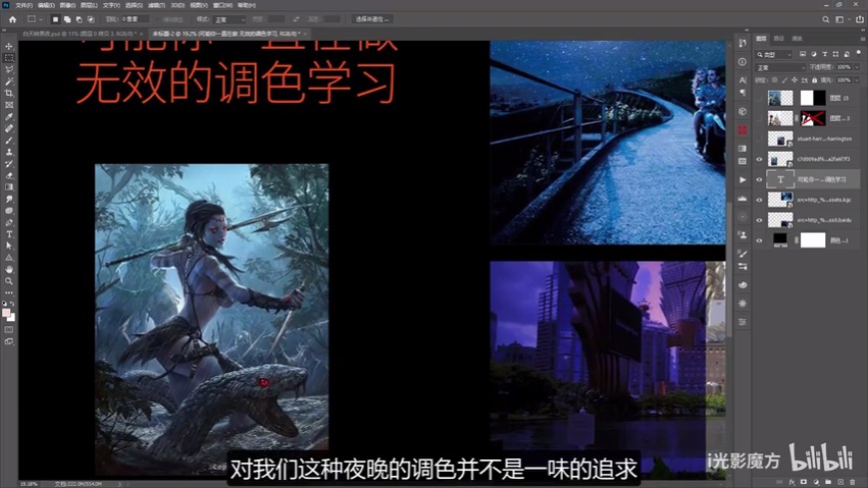Toggle lock all on the layer
Image resolution: width=868 pixels, height=488 pixels.
pyautogui.click(x=814, y=80)
